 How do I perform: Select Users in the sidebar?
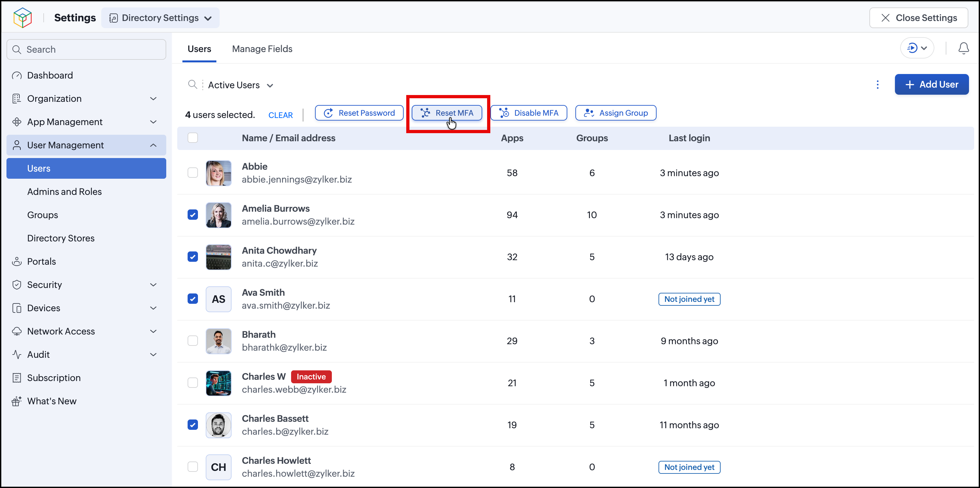coord(86,168)
